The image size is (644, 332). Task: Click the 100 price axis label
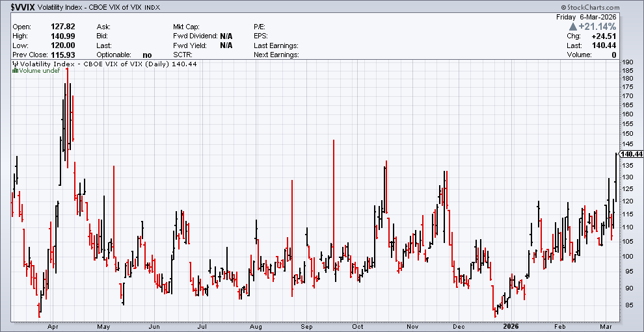[x=627, y=257]
